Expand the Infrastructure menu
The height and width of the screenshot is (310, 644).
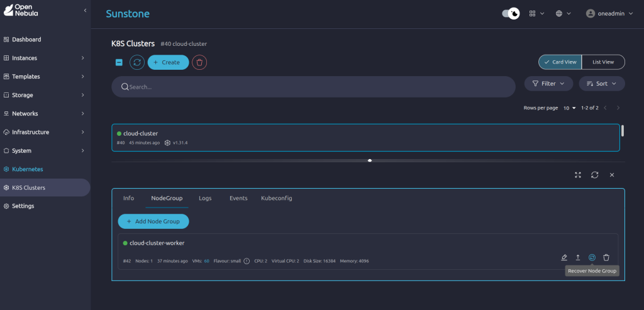tap(45, 132)
